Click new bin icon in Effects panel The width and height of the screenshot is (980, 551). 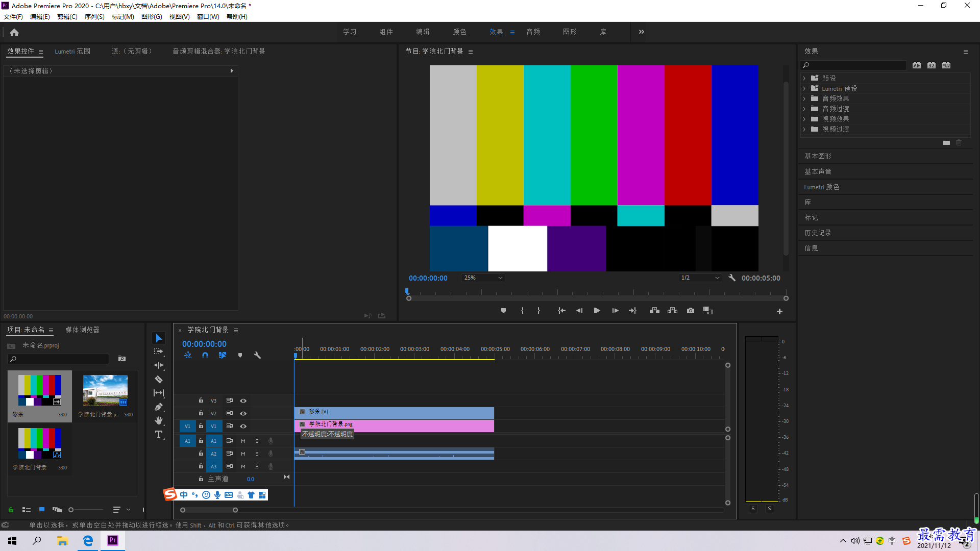click(946, 143)
